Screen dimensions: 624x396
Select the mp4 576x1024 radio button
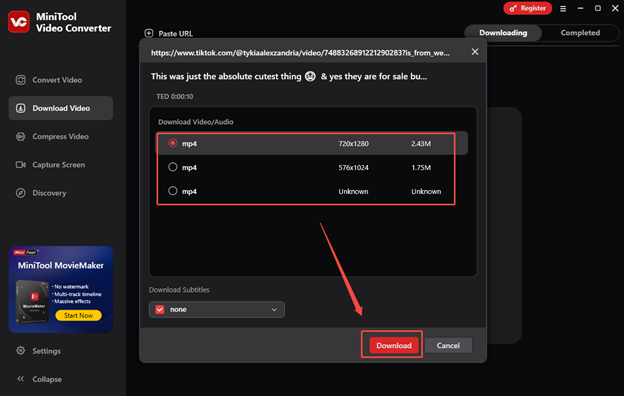pyautogui.click(x=173, y=167)
